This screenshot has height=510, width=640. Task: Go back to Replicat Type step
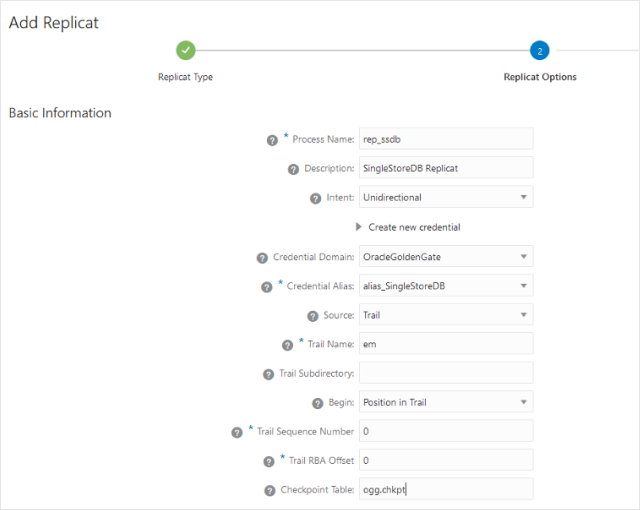click(x=186, y=50)
